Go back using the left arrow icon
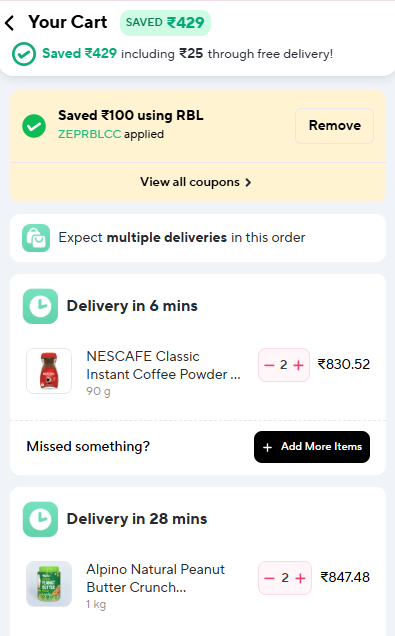The image size is (395, 636). click(x=10, y=23)
